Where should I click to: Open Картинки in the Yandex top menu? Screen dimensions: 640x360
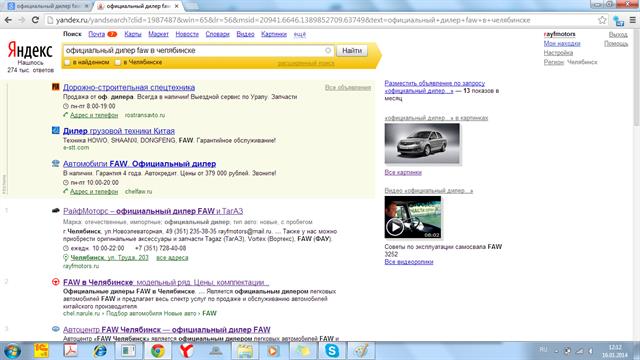point(274,34)
